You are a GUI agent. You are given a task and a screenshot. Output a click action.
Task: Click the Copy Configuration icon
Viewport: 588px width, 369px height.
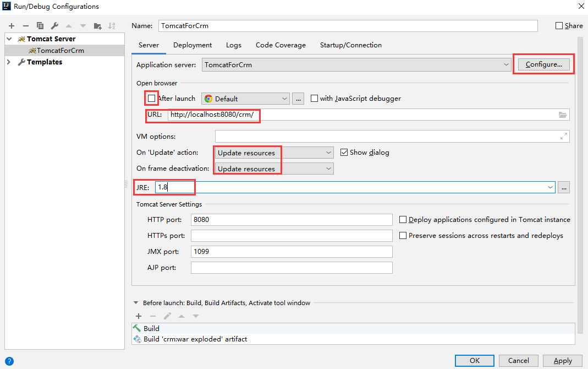[x=40, y=26]
